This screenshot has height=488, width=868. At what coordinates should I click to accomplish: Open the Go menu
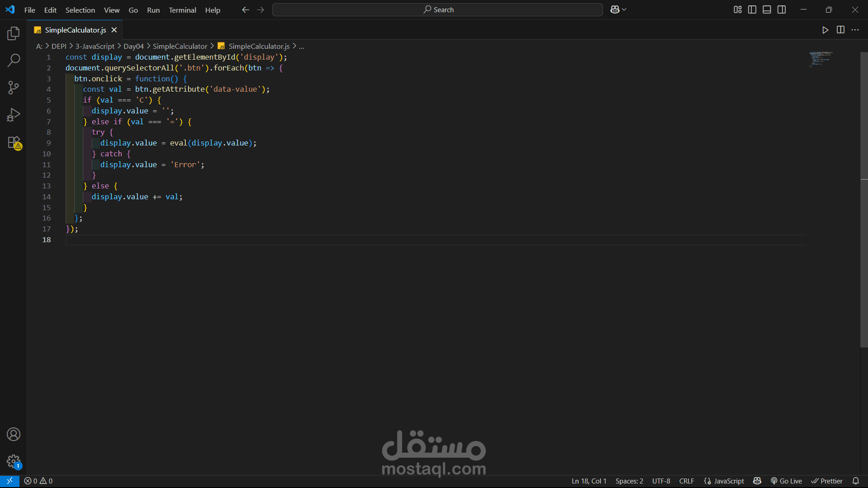pyautogui.click(x=133, y=10)
